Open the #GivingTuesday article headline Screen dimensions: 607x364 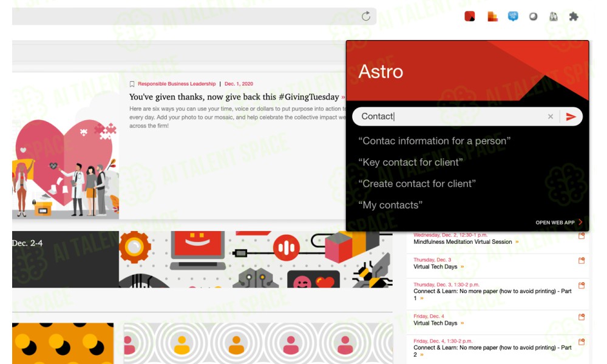pos(234,96)
